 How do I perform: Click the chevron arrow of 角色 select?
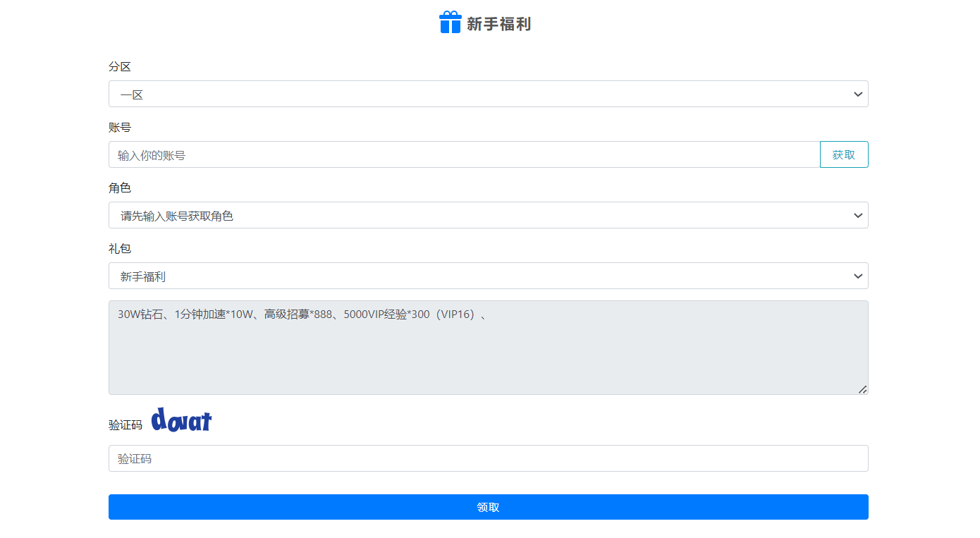point(857,215)
